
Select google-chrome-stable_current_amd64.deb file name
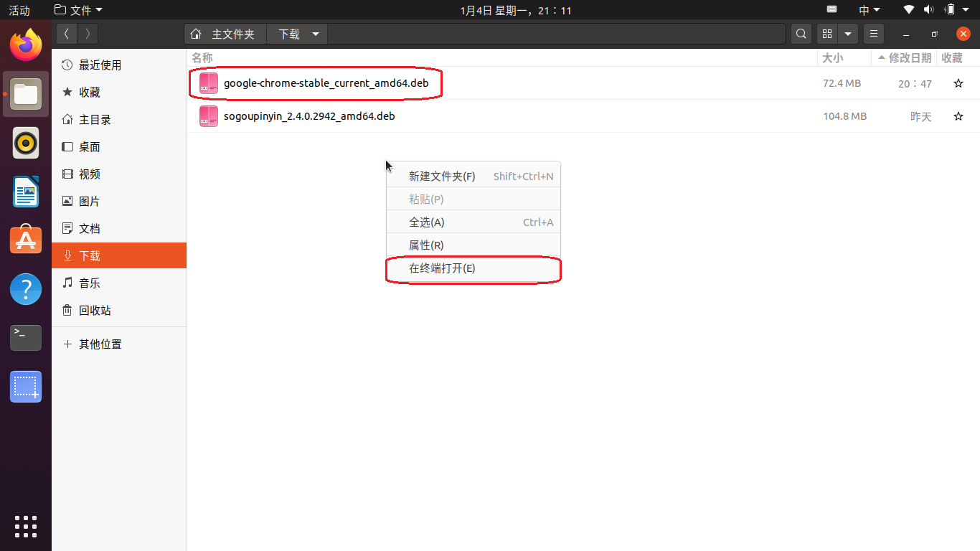pos(326,83)
